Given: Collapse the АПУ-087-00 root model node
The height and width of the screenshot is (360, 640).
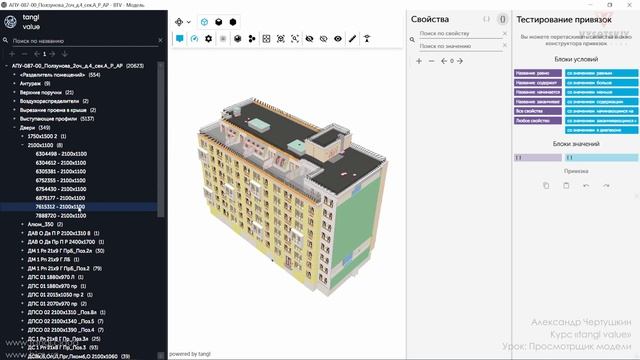Looking at the screenshot, I should [7, 66].
